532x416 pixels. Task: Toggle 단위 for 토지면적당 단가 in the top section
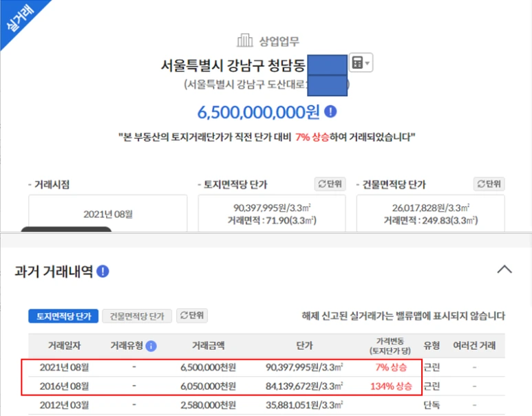pos(330,184)
